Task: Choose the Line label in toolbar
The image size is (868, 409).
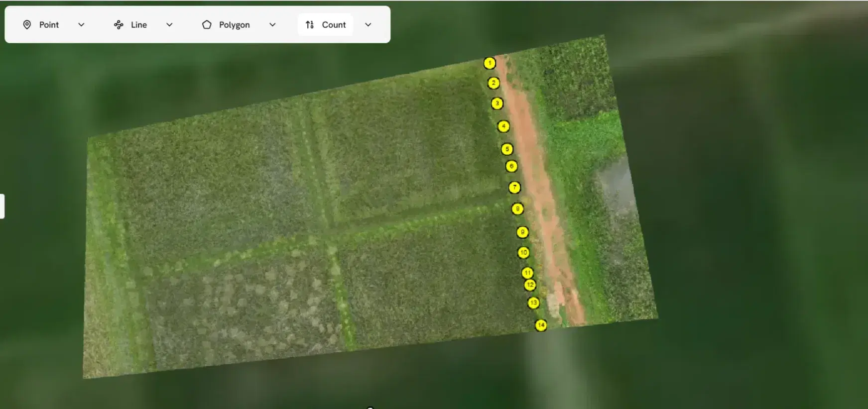Action: 139,24
